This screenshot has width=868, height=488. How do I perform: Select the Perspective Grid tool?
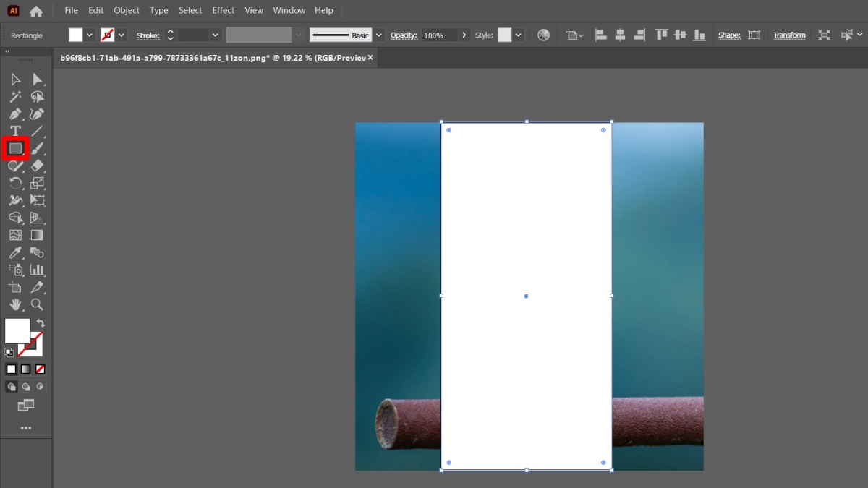[x=38, y=218]
